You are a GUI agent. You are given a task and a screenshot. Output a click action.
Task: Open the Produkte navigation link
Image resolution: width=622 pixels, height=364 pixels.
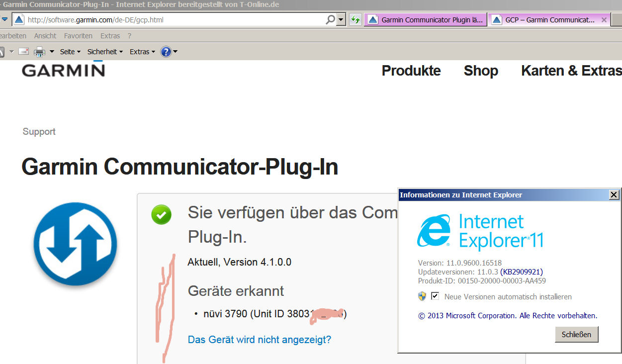(411, 71)
